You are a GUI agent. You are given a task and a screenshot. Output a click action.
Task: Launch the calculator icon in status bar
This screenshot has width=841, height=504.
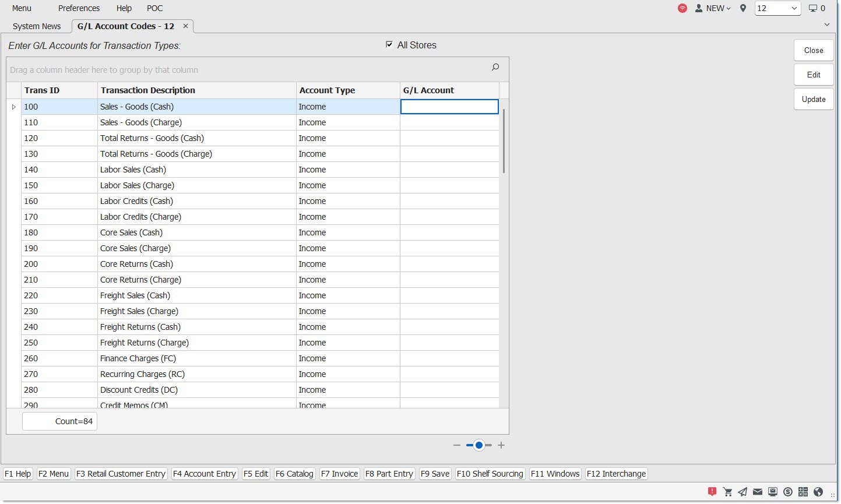[x=803, y=492]
